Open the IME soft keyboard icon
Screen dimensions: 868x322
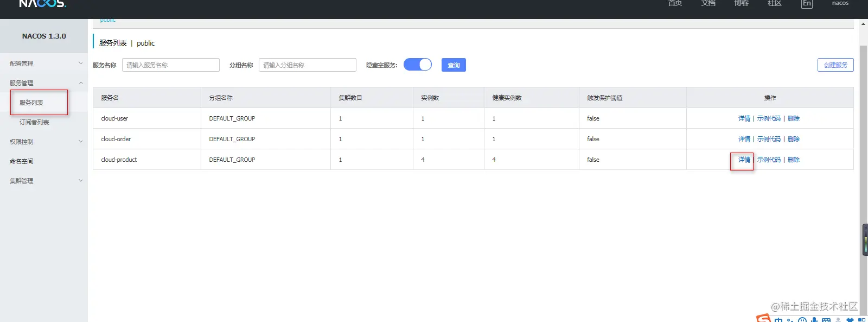826,320
